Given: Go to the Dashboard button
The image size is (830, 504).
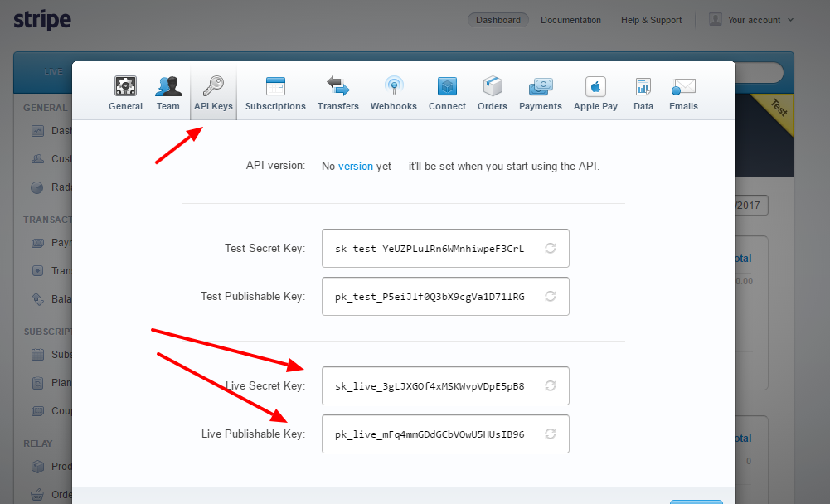Looking at the screenshot, I should (x=498, y=20).
